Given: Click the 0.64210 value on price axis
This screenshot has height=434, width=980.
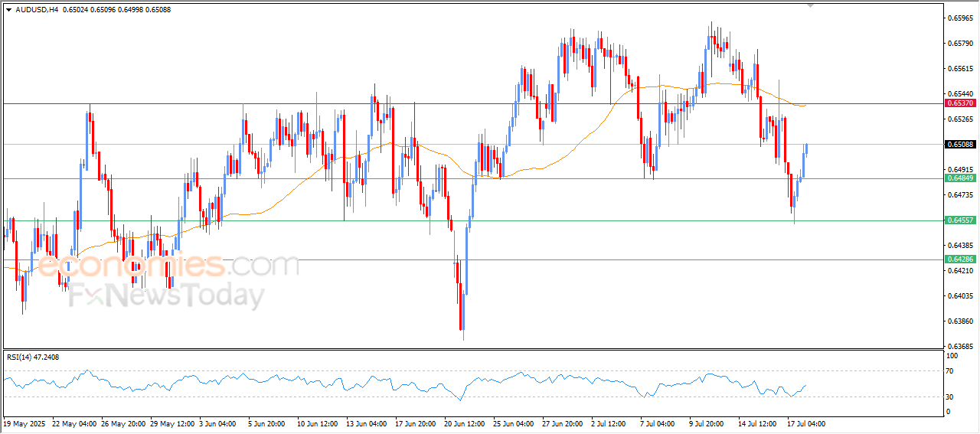Looking at the screenshot, I should 960,270.
